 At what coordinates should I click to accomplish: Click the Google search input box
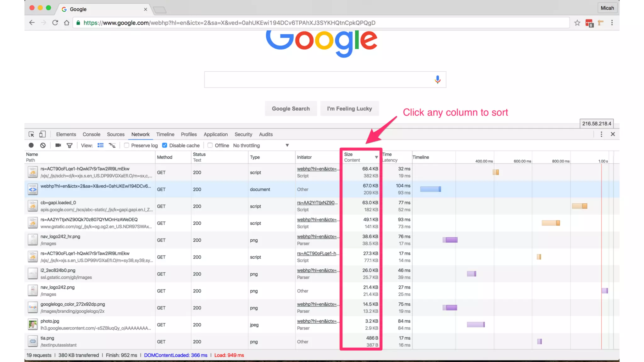click(318, 80)
